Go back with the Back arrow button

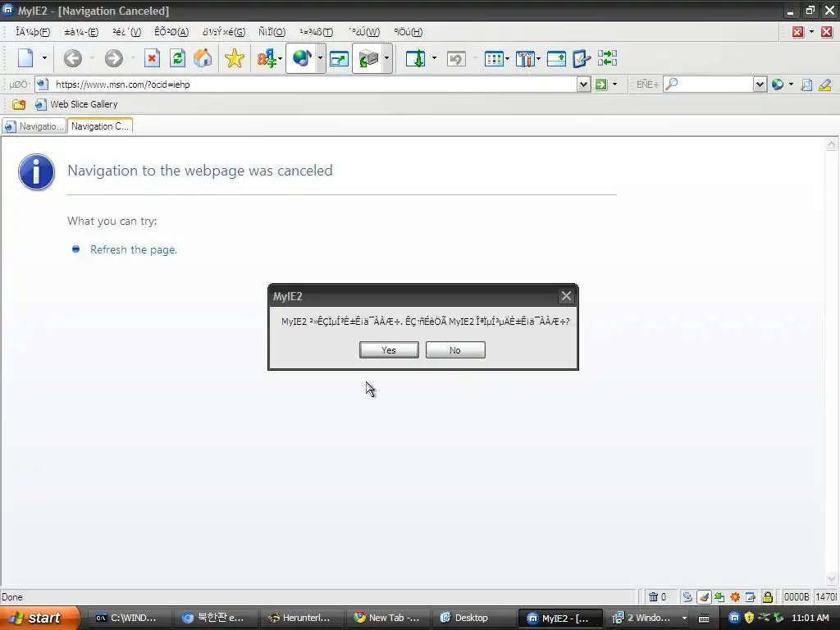73,58
